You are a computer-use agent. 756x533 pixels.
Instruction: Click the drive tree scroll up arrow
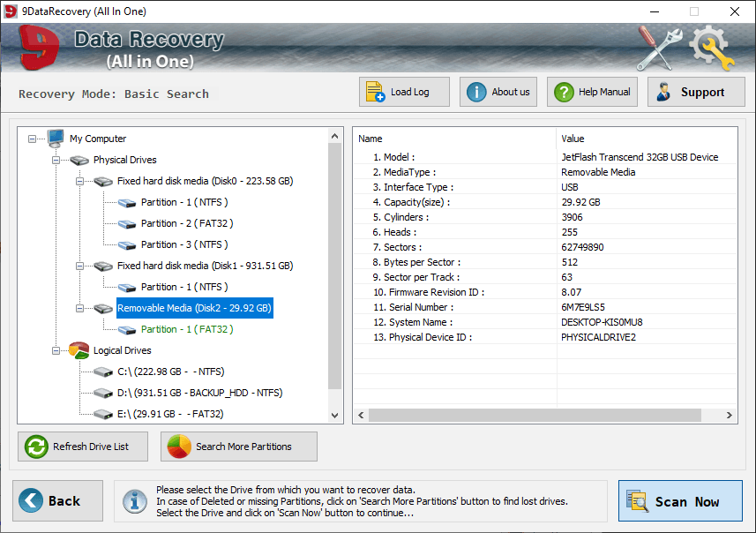click(335, 137)
